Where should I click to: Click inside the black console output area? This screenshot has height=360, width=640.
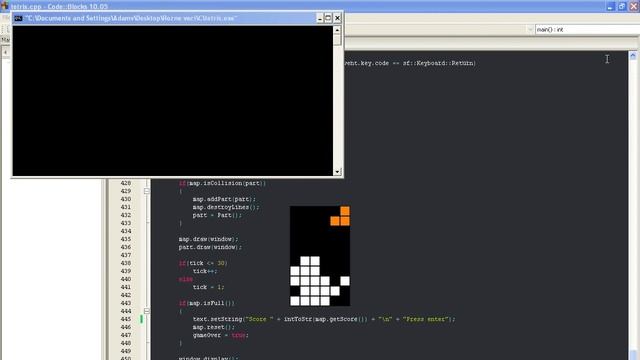tap(173, 101)
